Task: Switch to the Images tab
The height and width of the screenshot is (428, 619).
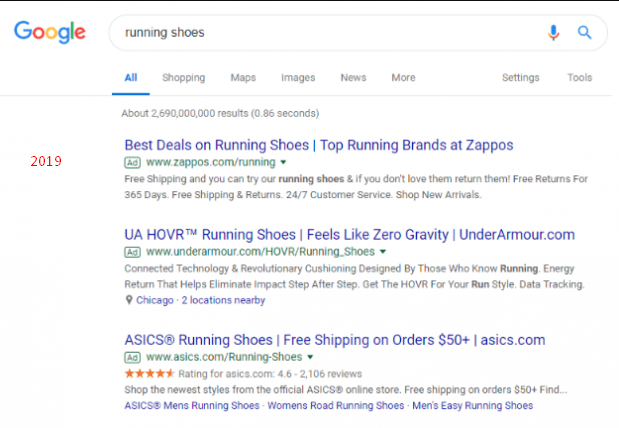Action: pos(297,78)
